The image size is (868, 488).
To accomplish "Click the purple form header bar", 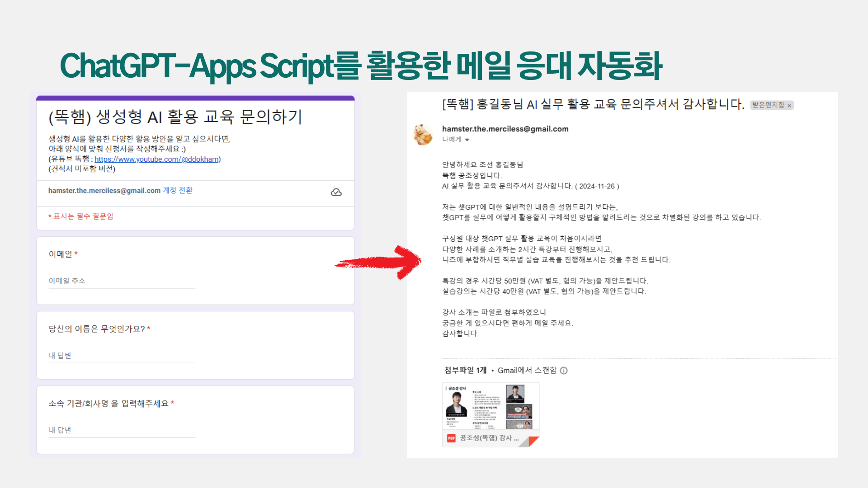I will tap(195, 98).
